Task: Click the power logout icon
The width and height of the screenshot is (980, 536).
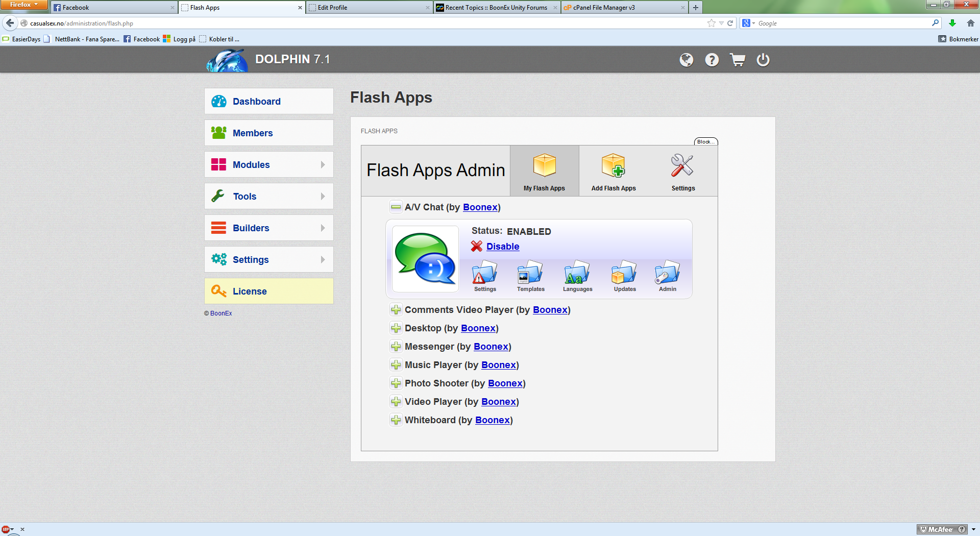Action: pyautogui.click(x=763, y=60)
